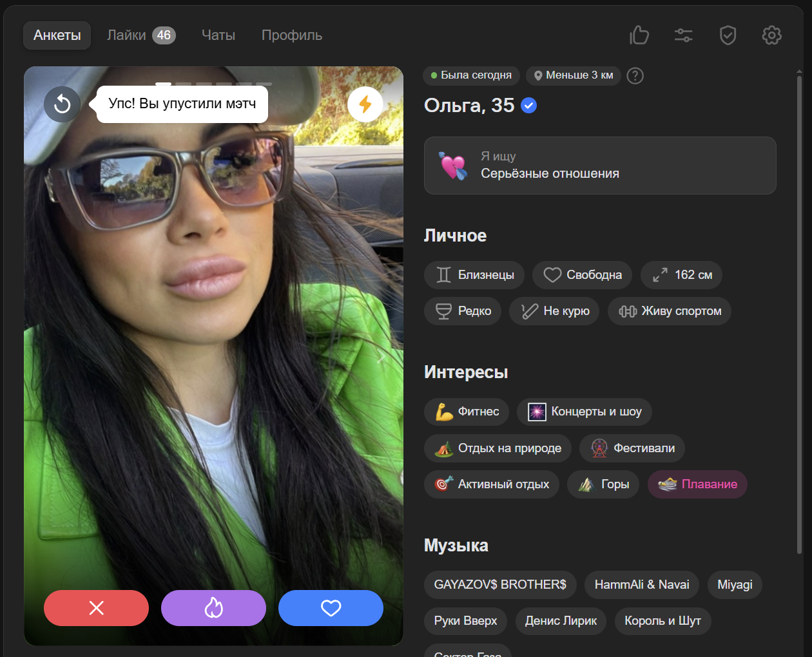Open settings gear icon
The width and height of the screenshot is (812, 657).
click(x=771, y=35)
